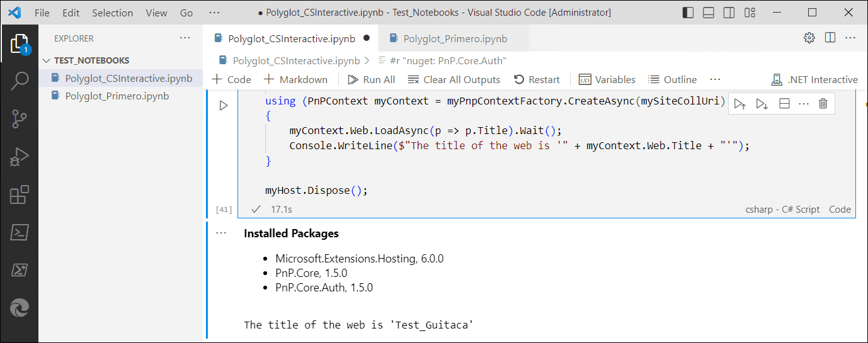Split the cell from the cell toolbar
868x343 pixels.
coord(784,104)
